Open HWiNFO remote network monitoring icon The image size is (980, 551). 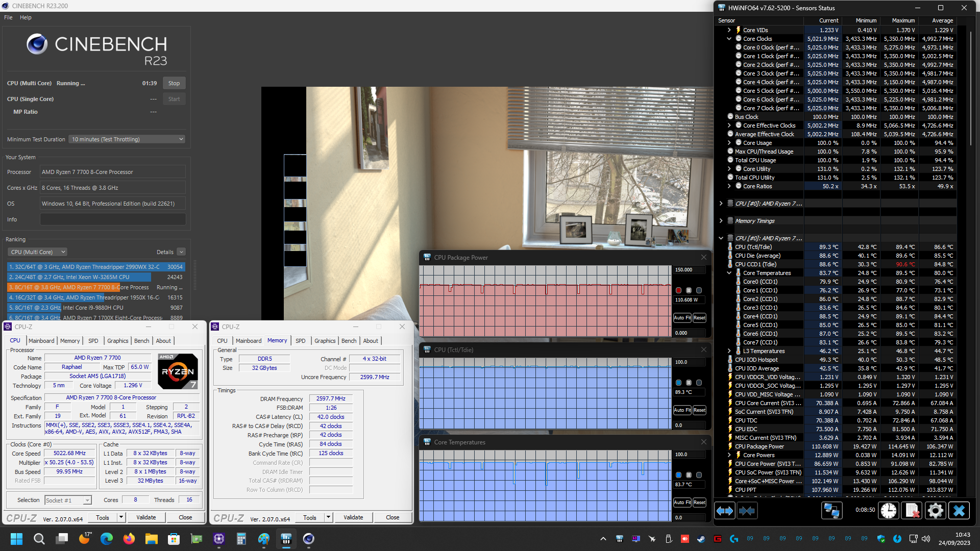(831, 511)
